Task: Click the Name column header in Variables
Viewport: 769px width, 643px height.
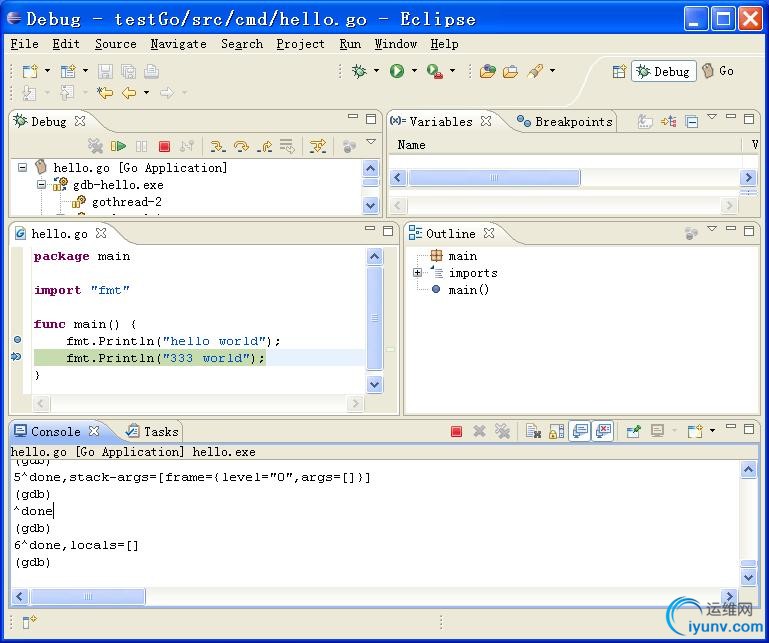Action: coord(411,145)
